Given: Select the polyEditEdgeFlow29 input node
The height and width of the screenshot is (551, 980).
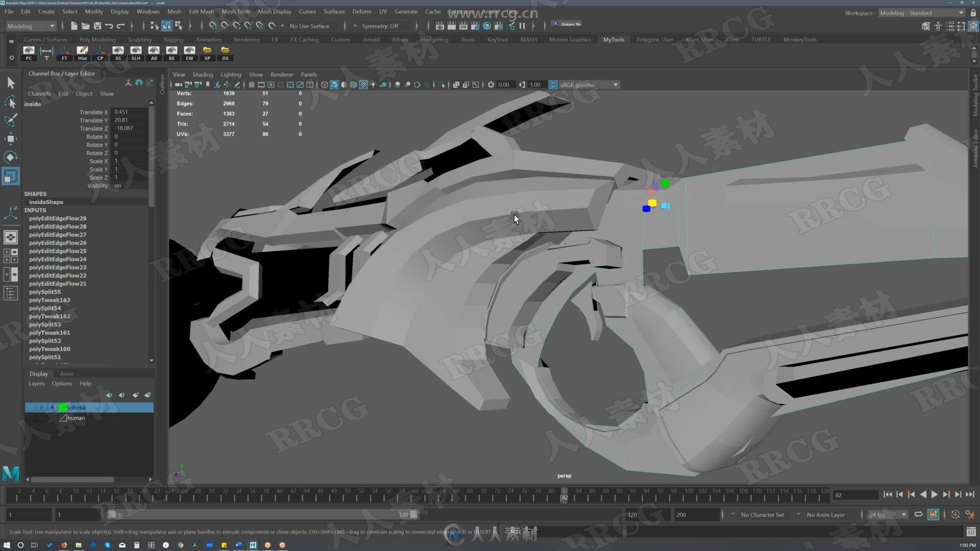Looking at the screenshot, I should tap(58, 218).
